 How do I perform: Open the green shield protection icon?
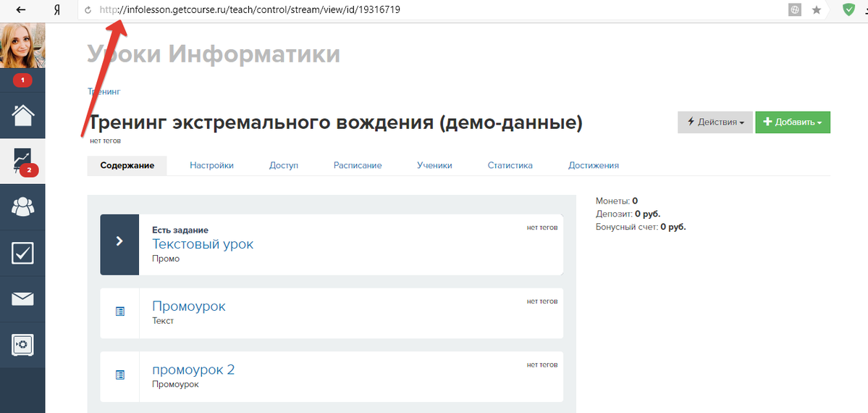(848, 9)
